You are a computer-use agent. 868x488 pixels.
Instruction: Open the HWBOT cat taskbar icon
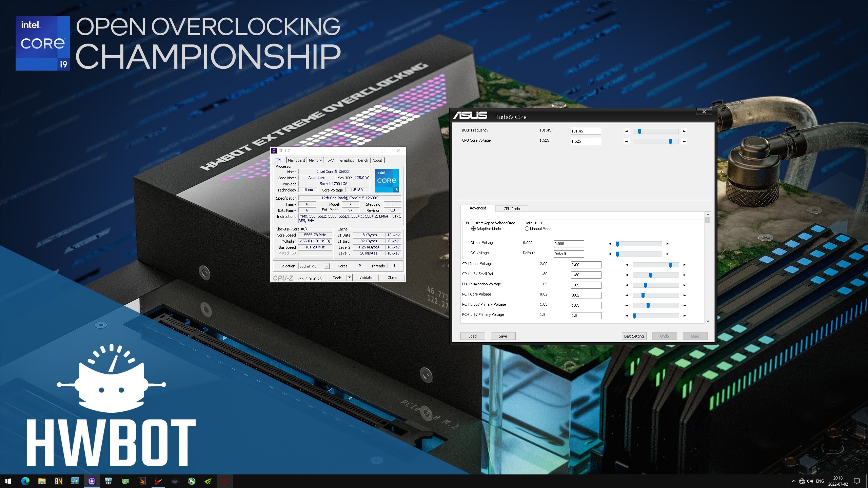click(175, 481)
